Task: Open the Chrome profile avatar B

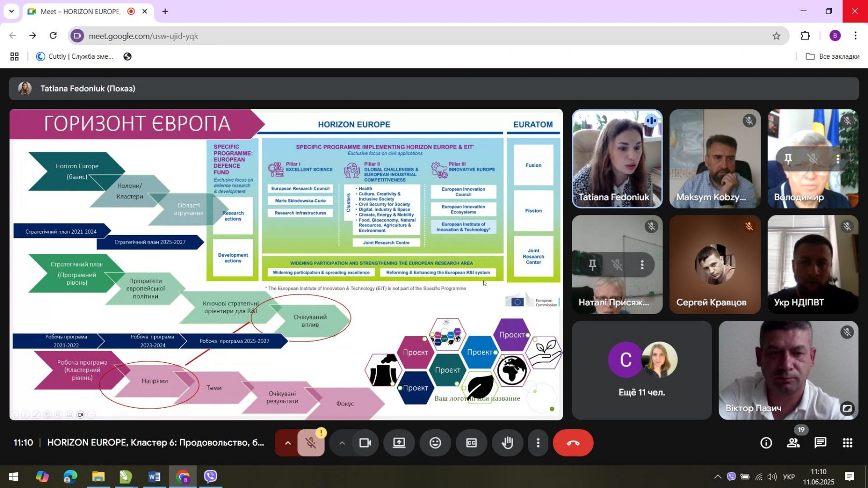Action: pos(835,36)
